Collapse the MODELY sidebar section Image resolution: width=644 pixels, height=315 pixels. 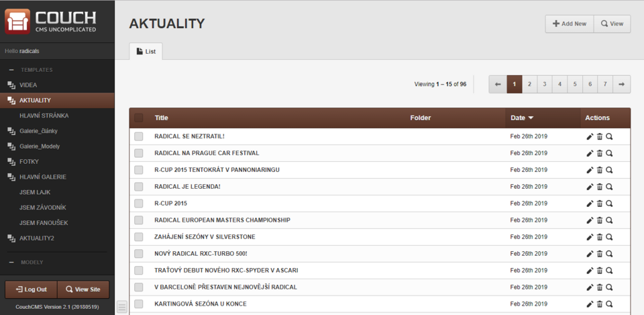tap(11, 262)
